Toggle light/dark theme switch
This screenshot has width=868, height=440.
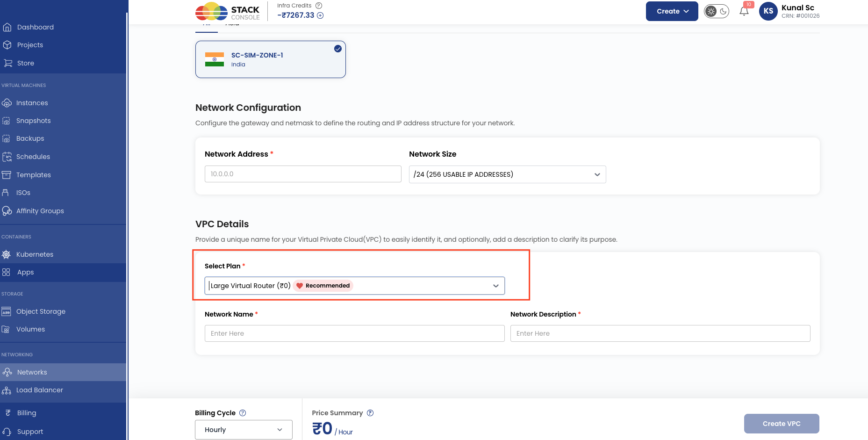[717, 11]
